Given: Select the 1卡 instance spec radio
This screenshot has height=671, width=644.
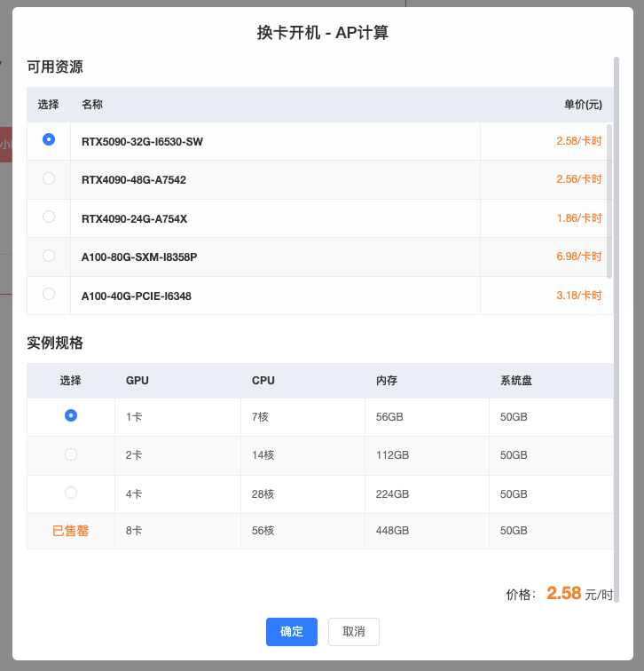Looking at the screenshot, I should (71, 415).
